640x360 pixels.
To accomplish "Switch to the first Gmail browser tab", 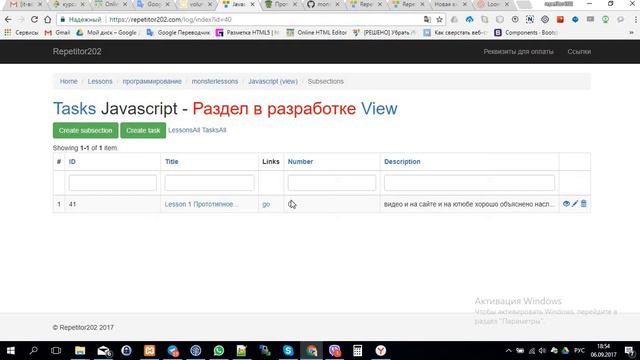I will (x=25, y=4).
